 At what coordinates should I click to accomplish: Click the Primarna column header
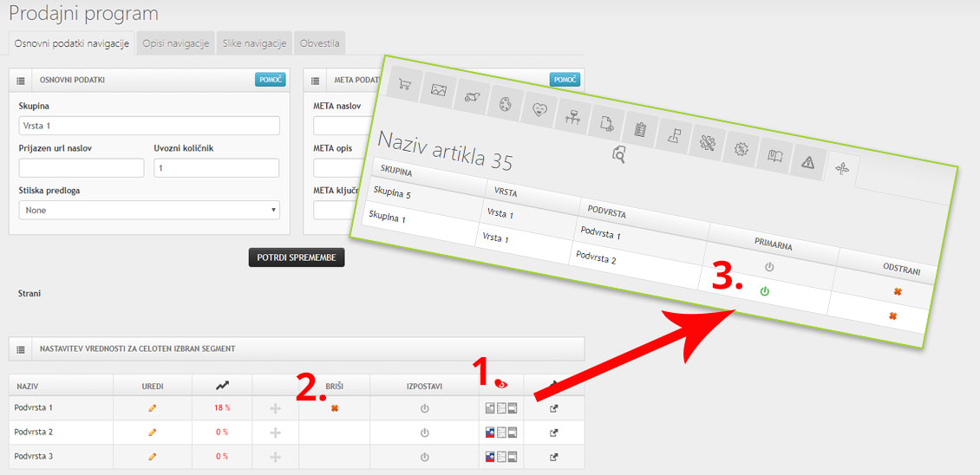(773, 246)
